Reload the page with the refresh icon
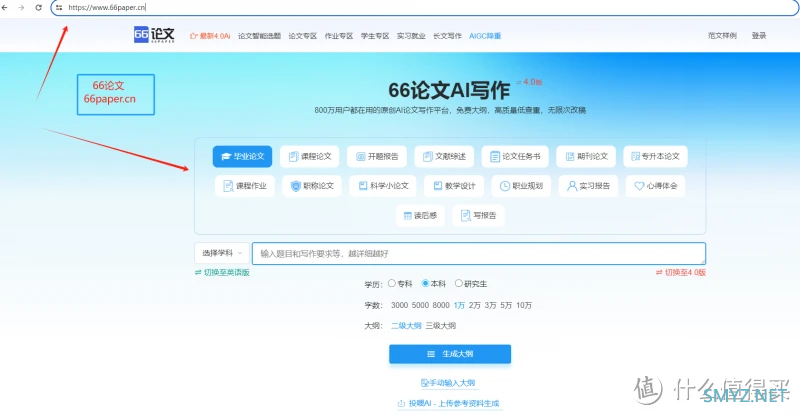 tap(38, 8)
